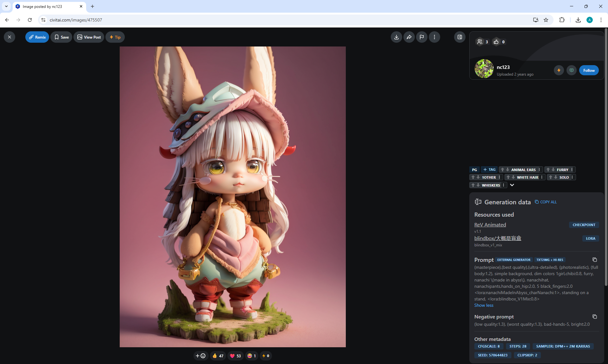
Task: Open chat with nc123 icon
Action: 571,70
